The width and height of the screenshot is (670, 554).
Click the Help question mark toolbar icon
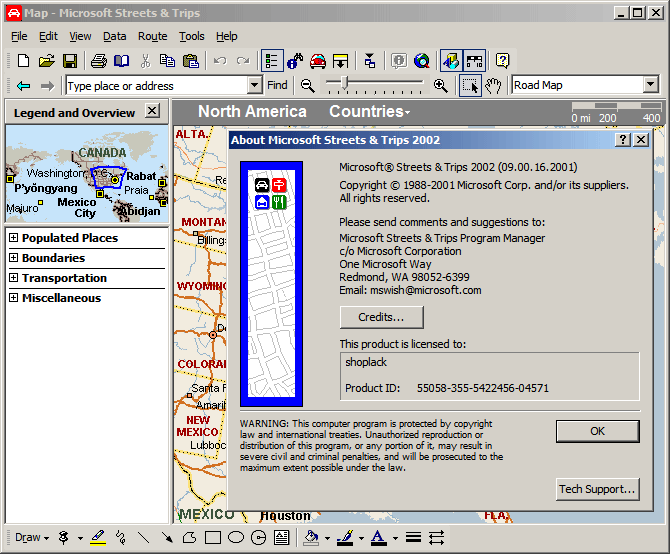click(502, 61)
